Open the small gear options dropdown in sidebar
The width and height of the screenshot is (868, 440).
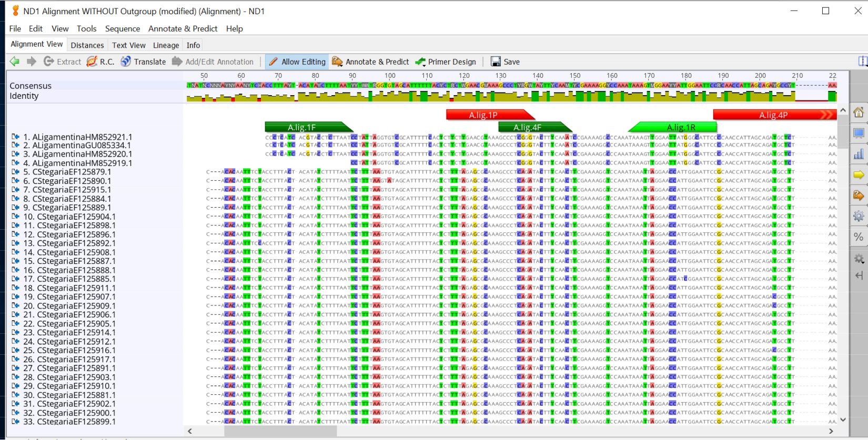(859, 259)
